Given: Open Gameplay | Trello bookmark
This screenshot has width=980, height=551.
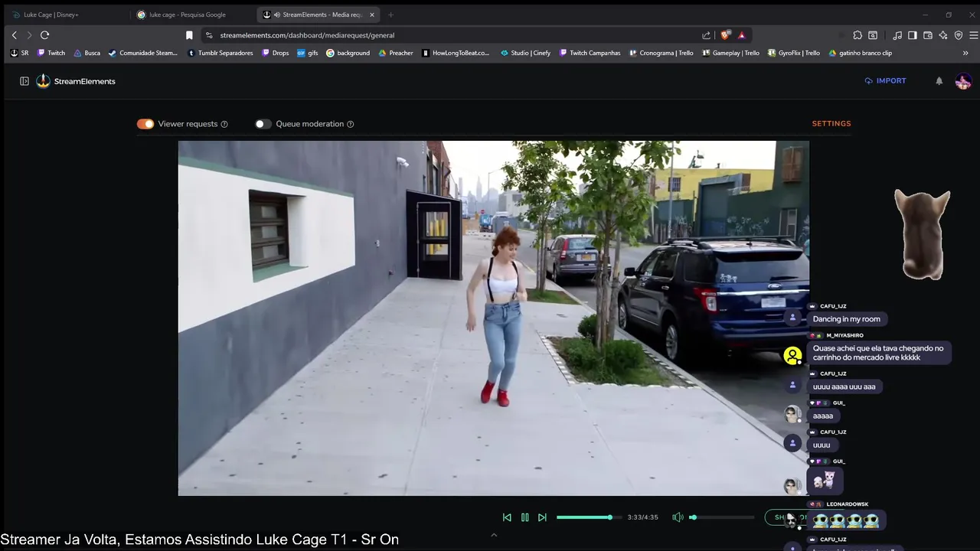Looking at the screenshot, I should (731, 53).
